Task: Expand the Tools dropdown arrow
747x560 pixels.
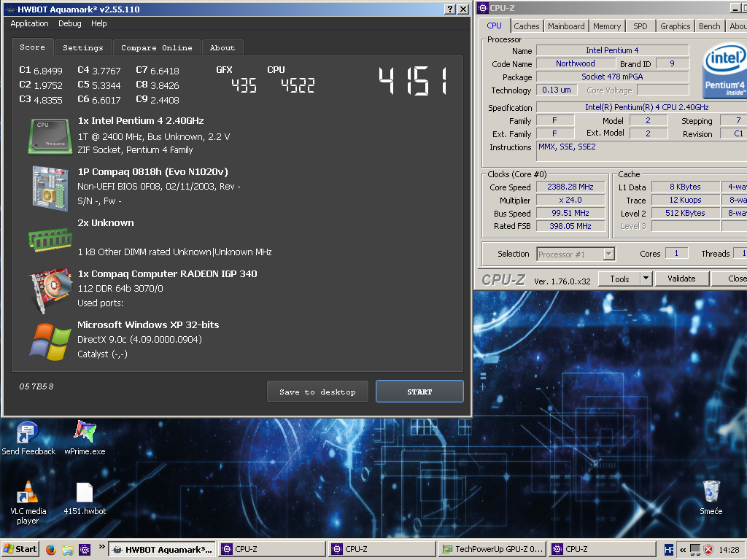Action: coord(646,279)
